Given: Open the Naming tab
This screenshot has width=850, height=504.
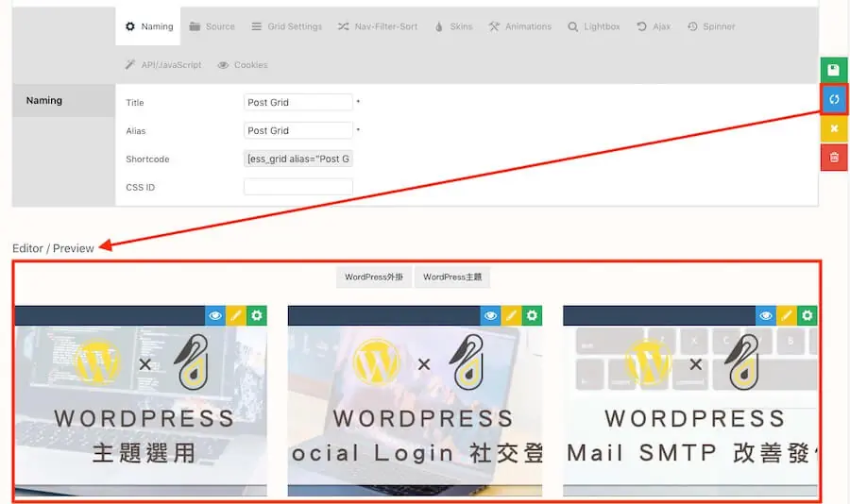Looking at the screenshot, I should click(148, 26).
